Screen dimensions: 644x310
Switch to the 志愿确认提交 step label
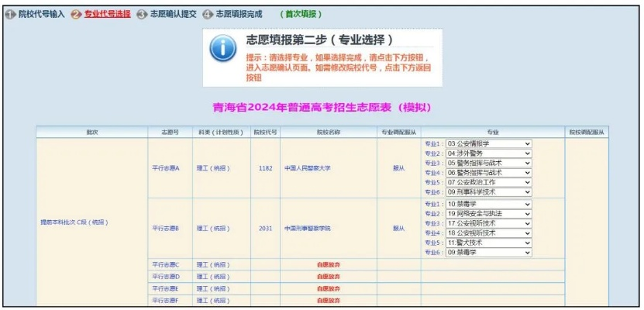[173, 14]
